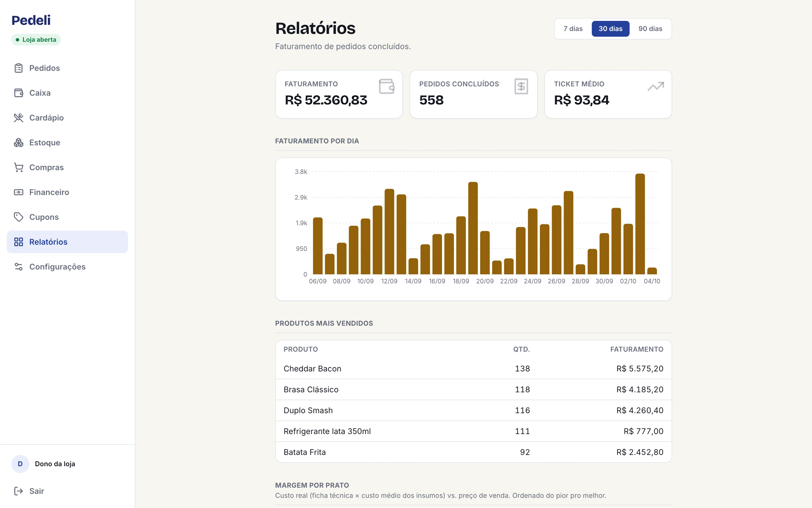Click the R$ 52.360,83 faturamento total
This screenshot has width=812, height=508.
click(326, 100)
